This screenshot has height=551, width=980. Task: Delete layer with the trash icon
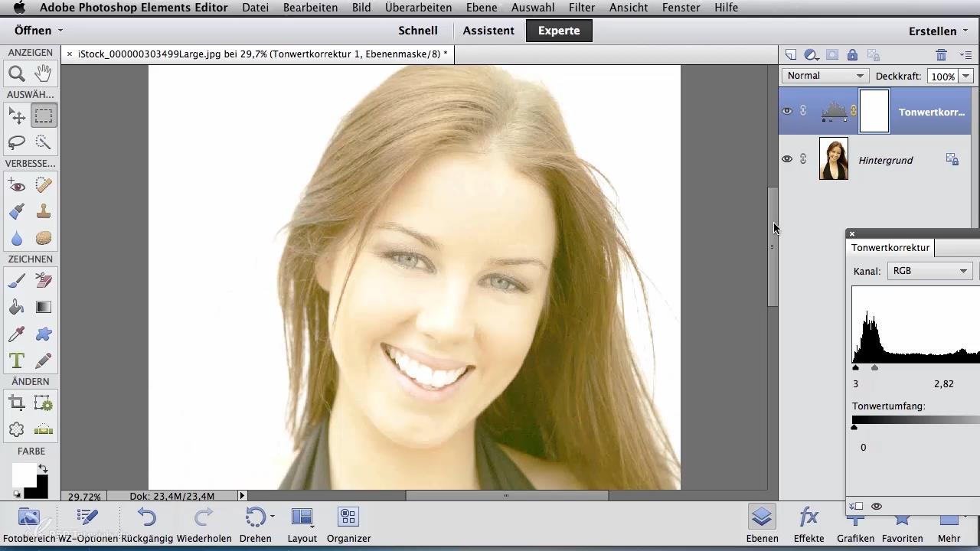click(941, 55)
